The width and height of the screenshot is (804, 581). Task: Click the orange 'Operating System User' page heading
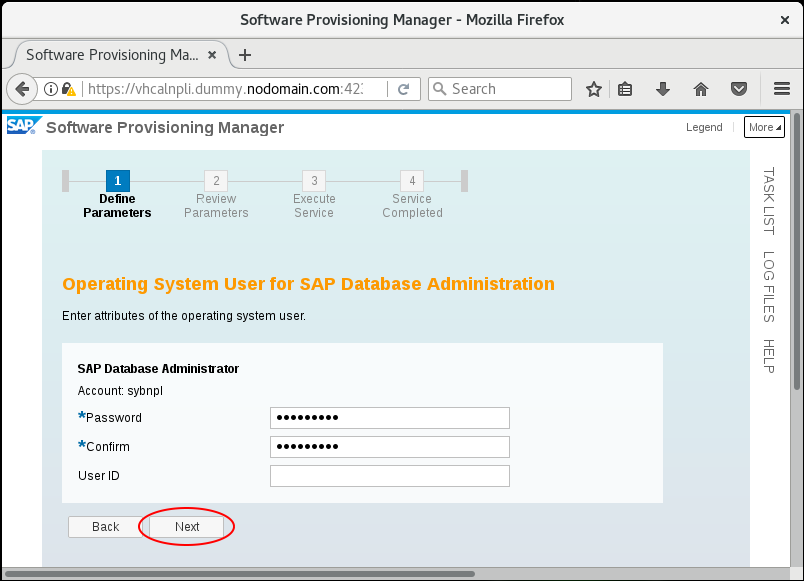click(308, 284)
